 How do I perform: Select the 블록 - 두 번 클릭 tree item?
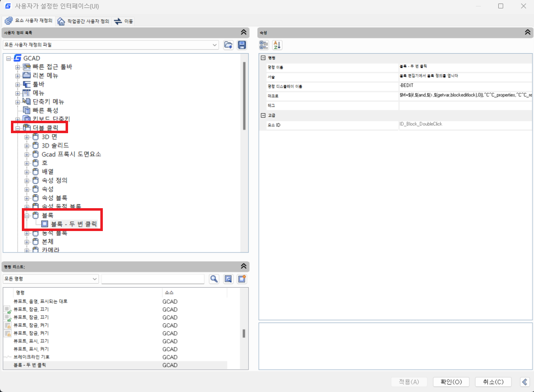(74, 224)
